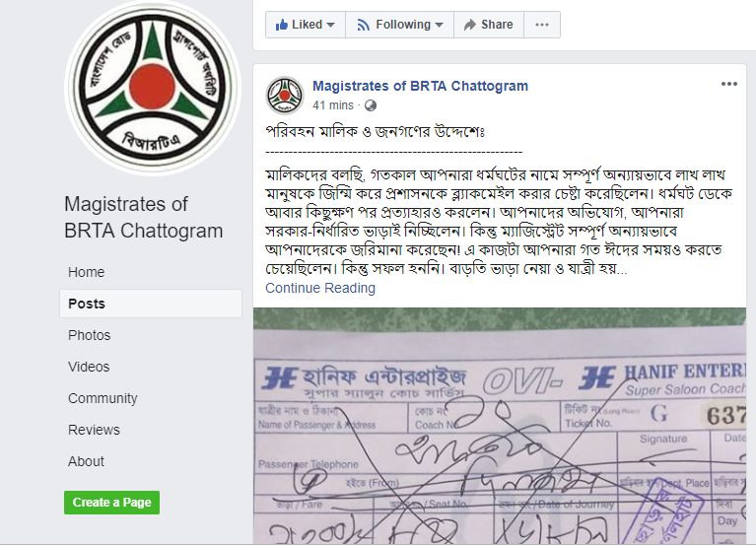The image size is (756, 545).
Task: Open Magistrates of BRTA Chattogram post author link
Action: tap(421, 87)
